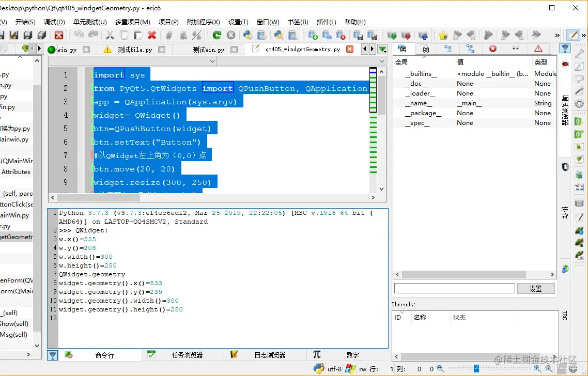Click the New Project icon with green plus
Screen dimensions: 588x376
313,35
